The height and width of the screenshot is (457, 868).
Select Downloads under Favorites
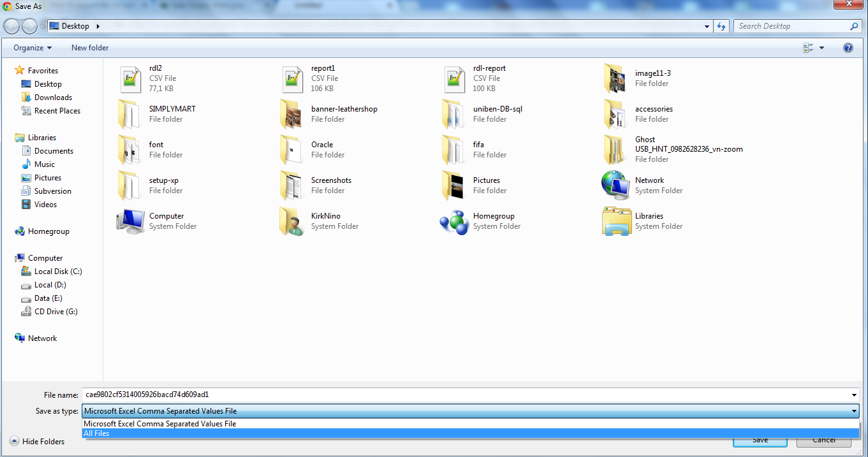(53, 98)
